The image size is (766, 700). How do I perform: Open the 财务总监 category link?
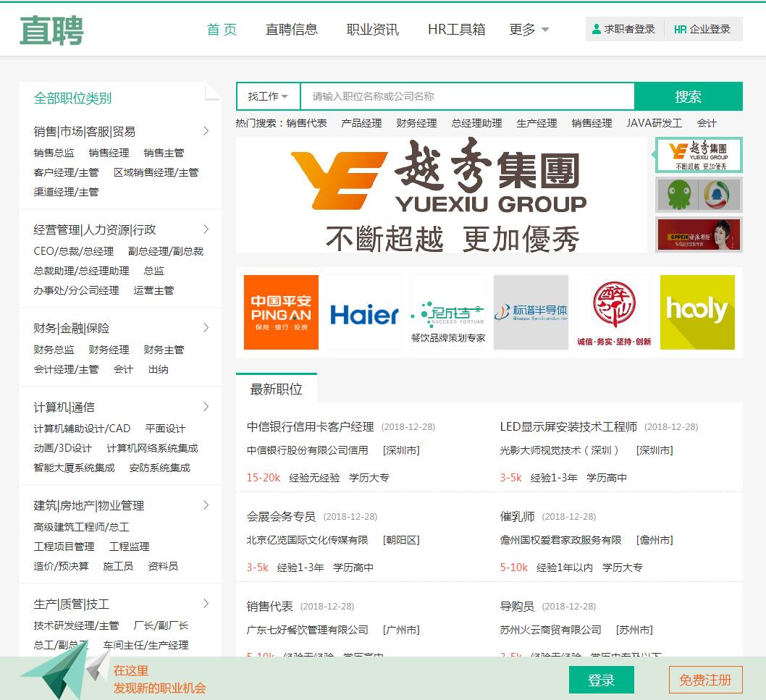pyautogui.click(x=54, y=350)
